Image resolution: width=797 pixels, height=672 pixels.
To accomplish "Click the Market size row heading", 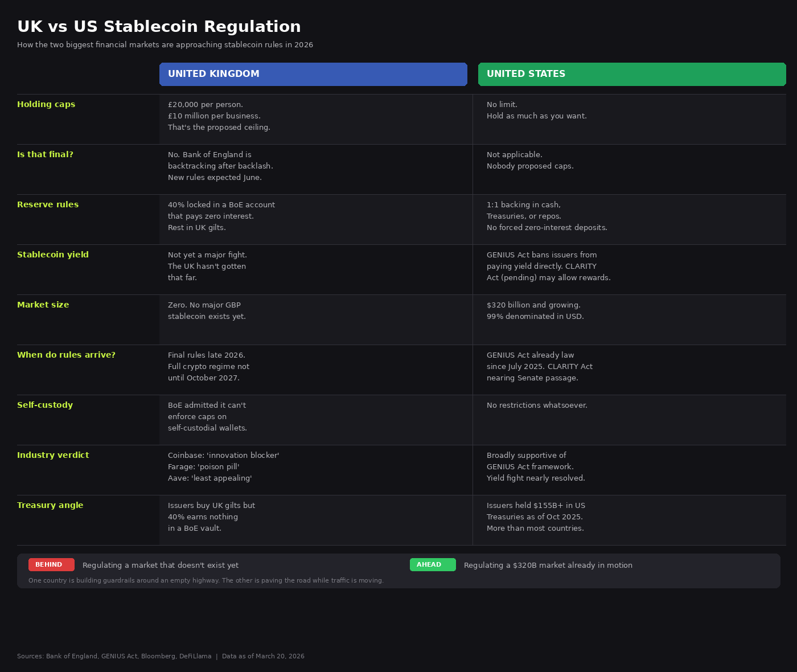I will (43, 305).
